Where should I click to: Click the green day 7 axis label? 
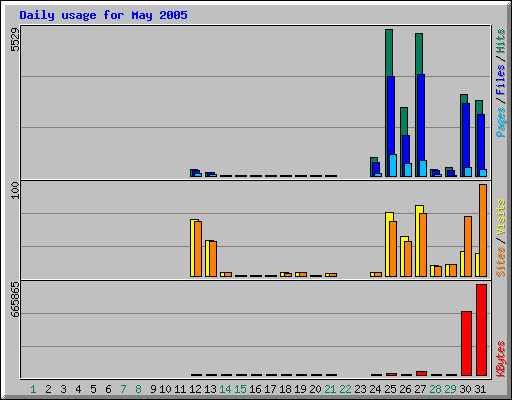coord(123,389)
